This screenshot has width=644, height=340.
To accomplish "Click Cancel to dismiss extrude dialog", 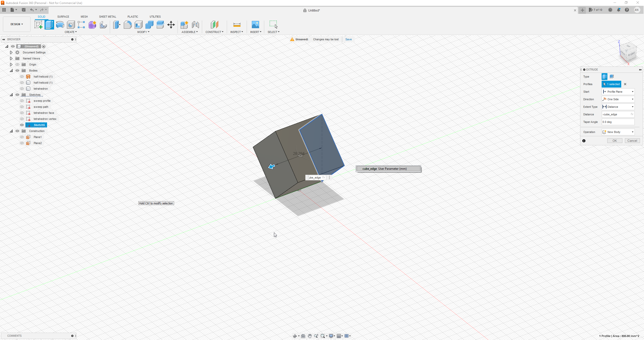I will [x=632, y=140].
